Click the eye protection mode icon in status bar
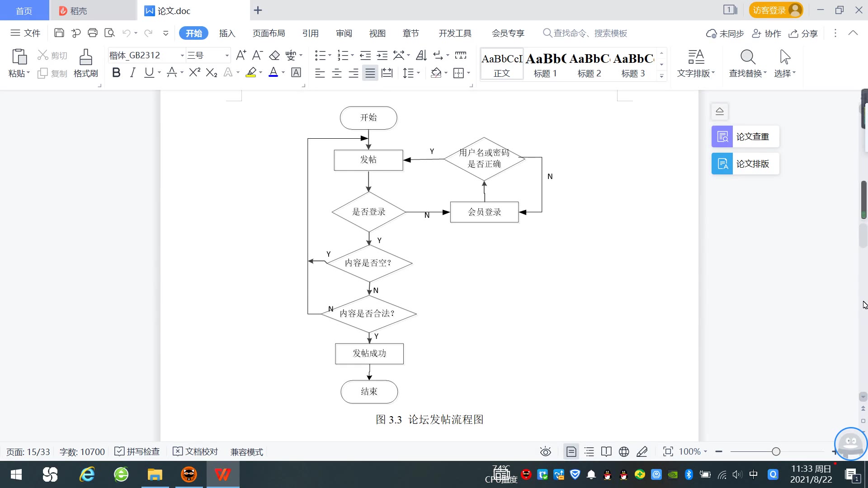The height and width of the screenshot is (488, 868). [545, 451]
